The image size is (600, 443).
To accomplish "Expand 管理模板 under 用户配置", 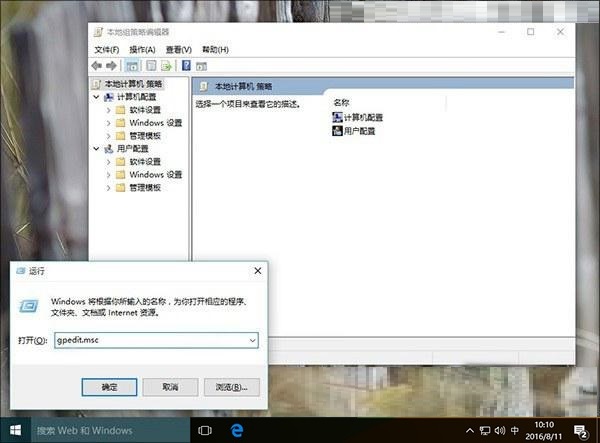I will 108,188.
